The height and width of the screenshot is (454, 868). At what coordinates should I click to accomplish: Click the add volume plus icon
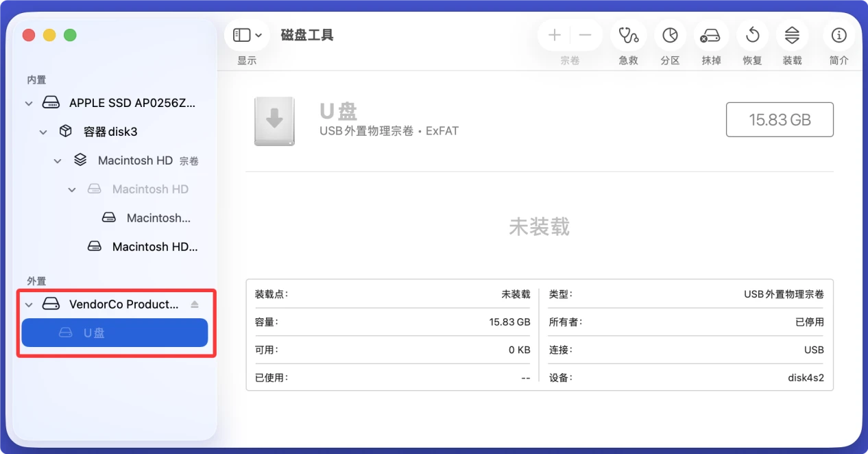pos(554,34)
